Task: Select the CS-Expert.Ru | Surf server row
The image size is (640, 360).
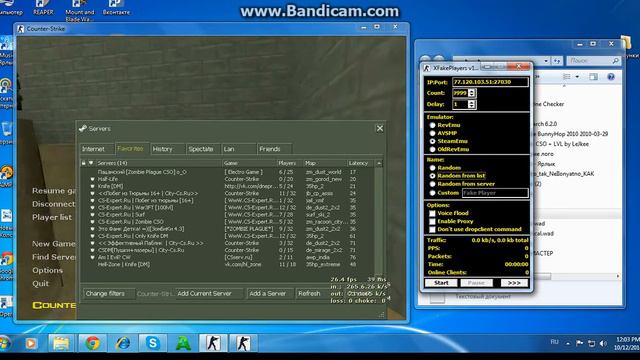Action: [x=228, y=215]
